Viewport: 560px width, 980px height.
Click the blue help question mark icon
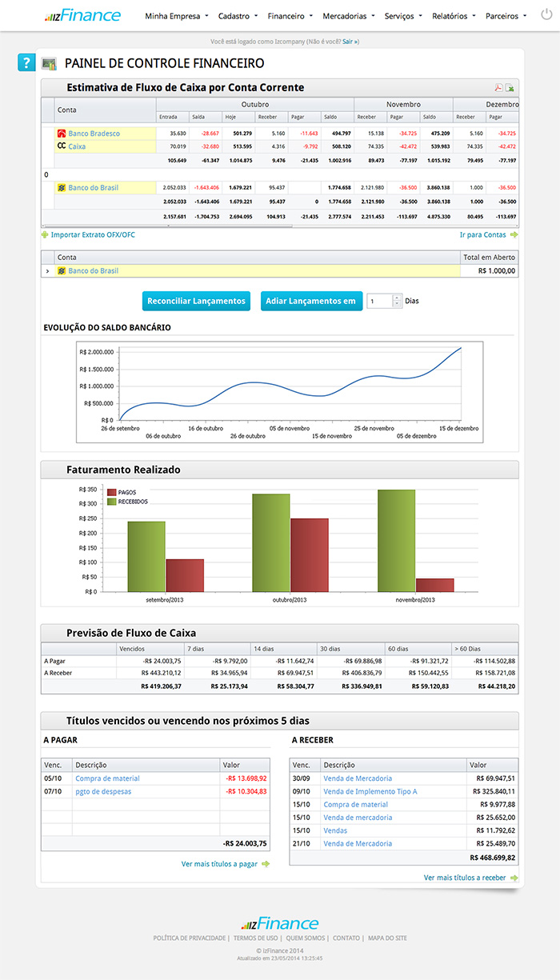pos(27,63)
